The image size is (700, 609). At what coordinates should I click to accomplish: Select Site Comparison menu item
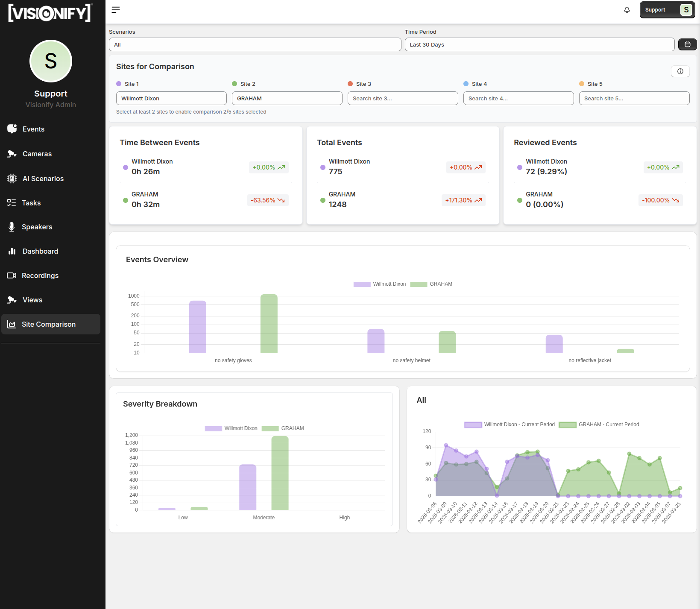point(51,324)
